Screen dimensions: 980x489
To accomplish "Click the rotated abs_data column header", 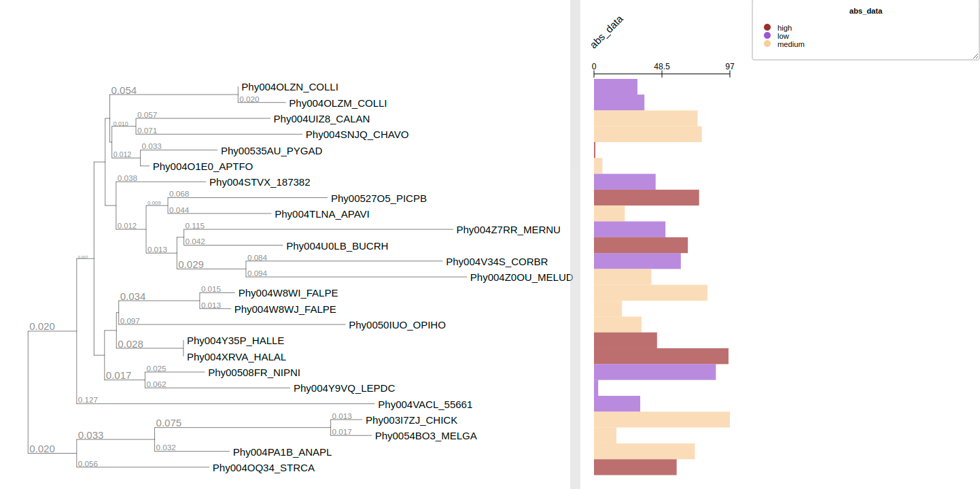I will pos(606,33).
